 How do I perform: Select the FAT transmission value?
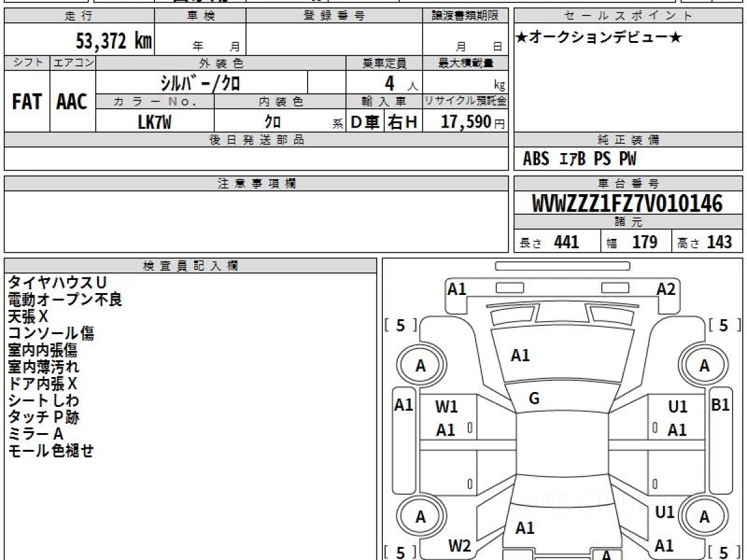tap(27, 101)
